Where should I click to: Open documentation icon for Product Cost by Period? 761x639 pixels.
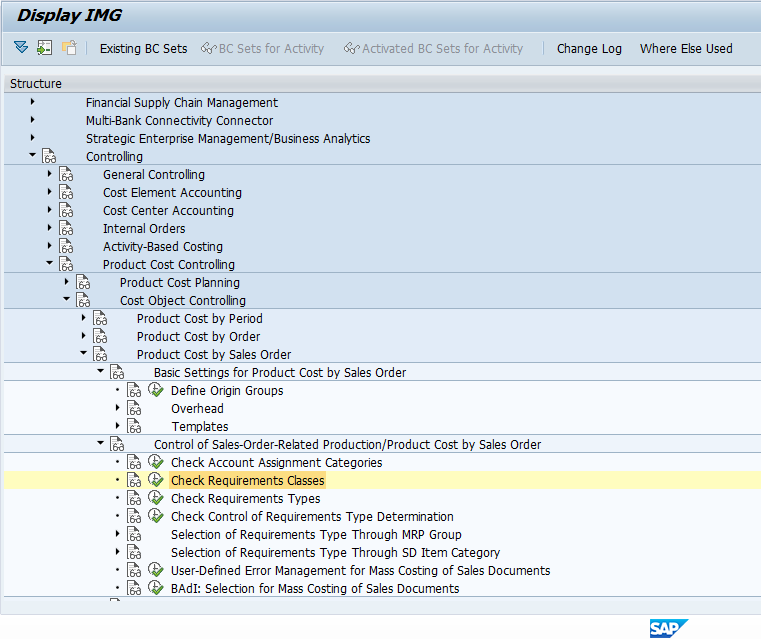coord(100,318)
